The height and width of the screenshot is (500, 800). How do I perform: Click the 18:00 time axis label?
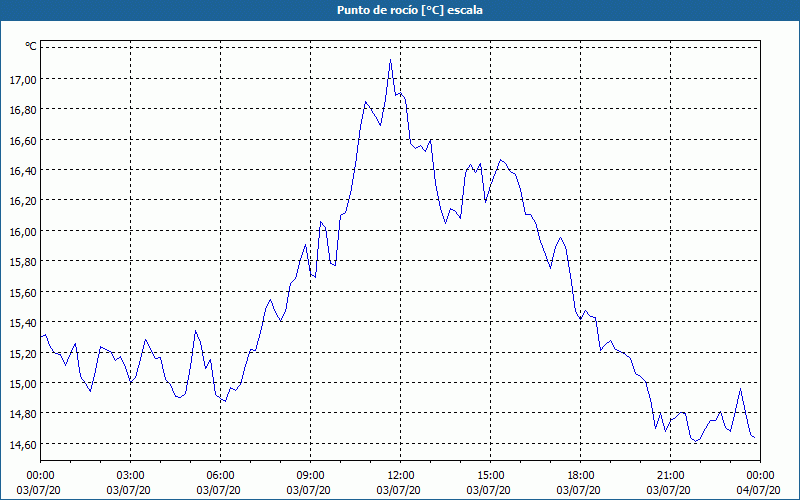pos(581,476)
